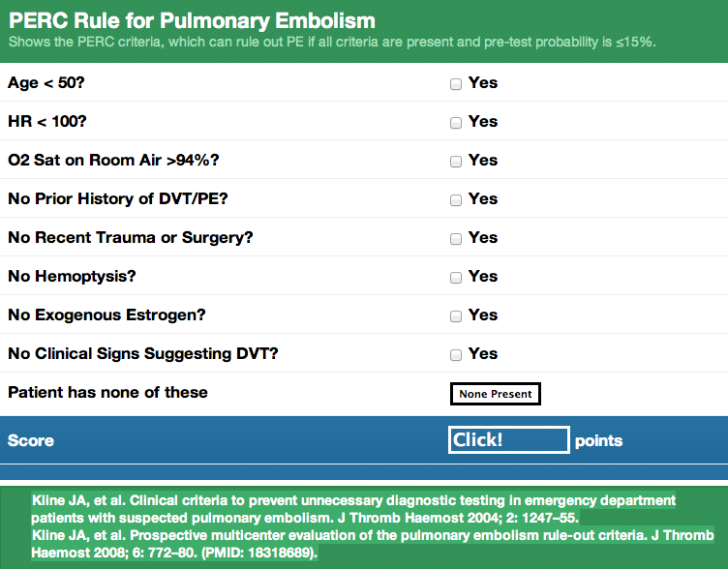
Task: Click the PERC Rule for Pulmonary Embolism title
Action: pyautogui.click(x=192, y=20)
